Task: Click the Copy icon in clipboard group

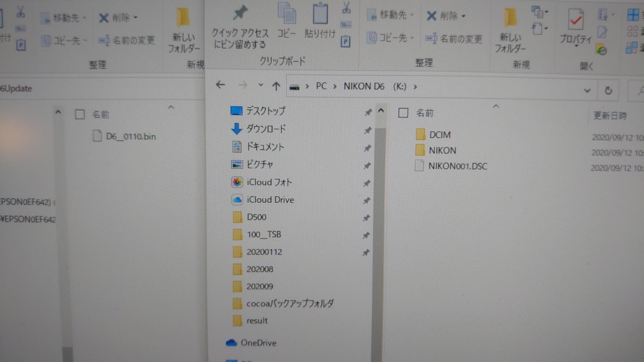Action: [287, 14]
